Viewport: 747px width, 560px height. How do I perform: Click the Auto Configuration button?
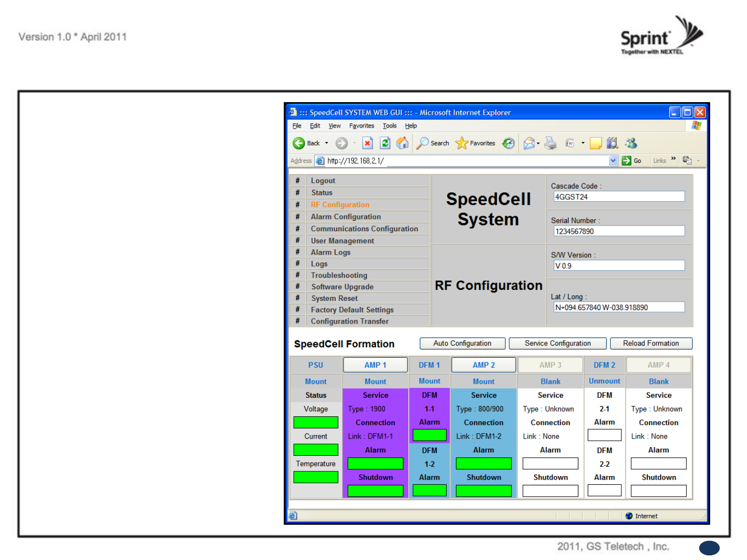click(x=462, y=343)
